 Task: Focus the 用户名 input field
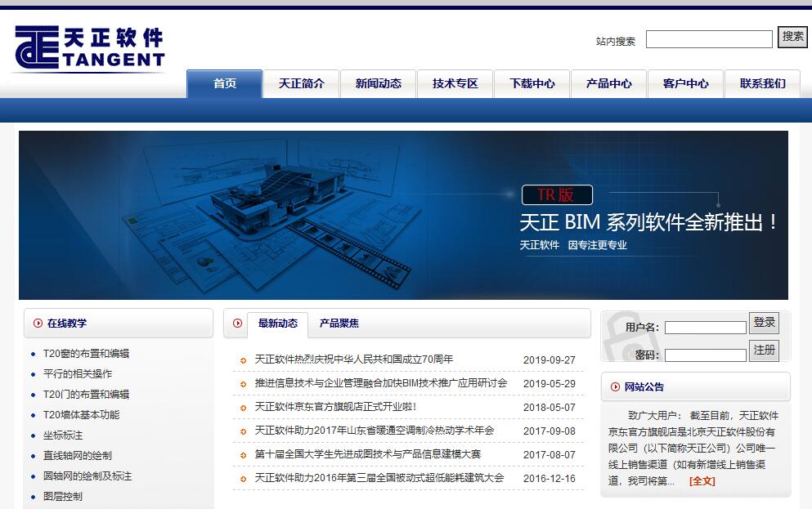706,328
